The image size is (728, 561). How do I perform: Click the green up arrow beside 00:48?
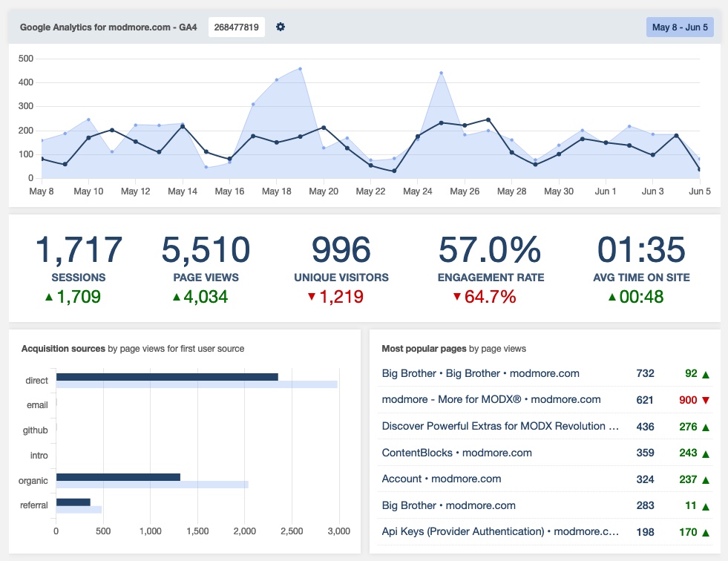[612, 297]
